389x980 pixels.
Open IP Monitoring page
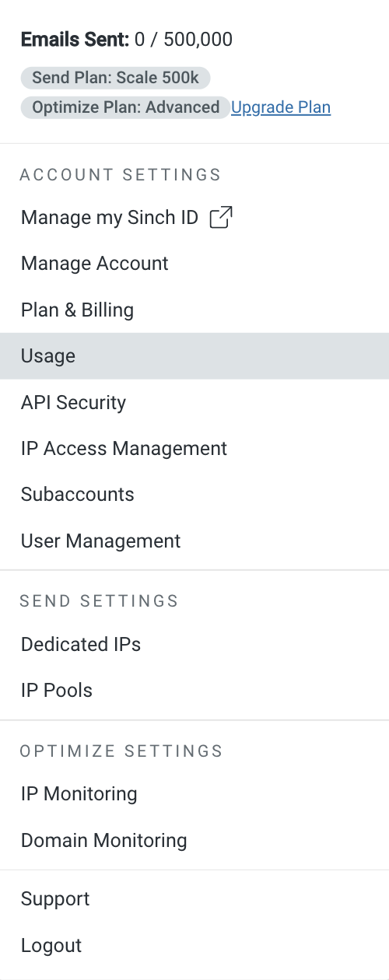(194, 794)
